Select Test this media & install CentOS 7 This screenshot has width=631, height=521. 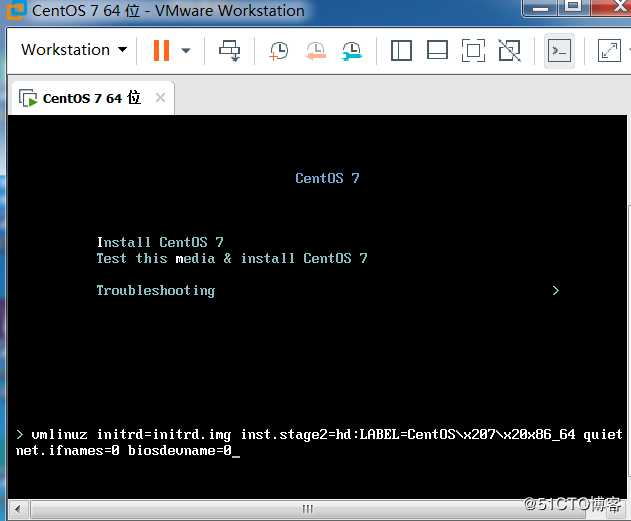(232, 258)
